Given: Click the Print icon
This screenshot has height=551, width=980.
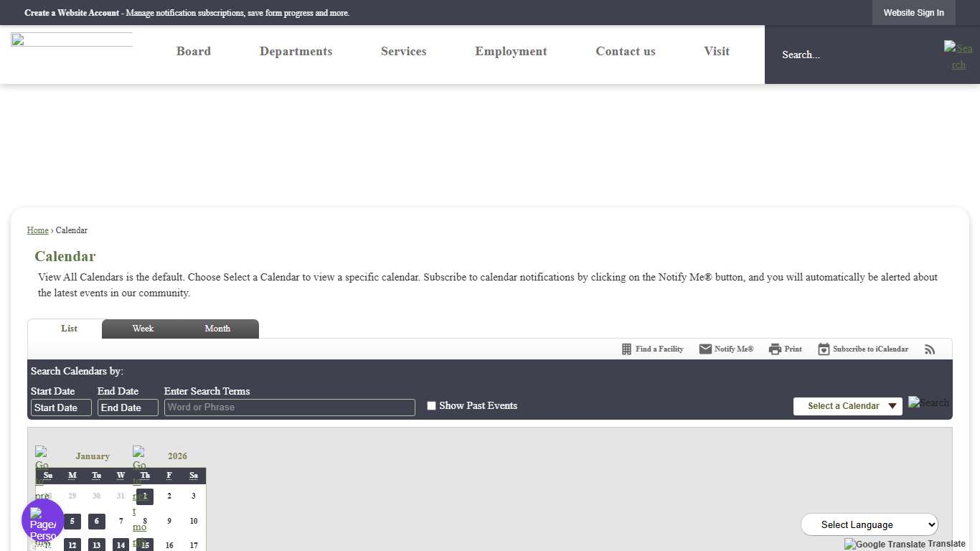Looking at the screenshot, I should 775,349.
